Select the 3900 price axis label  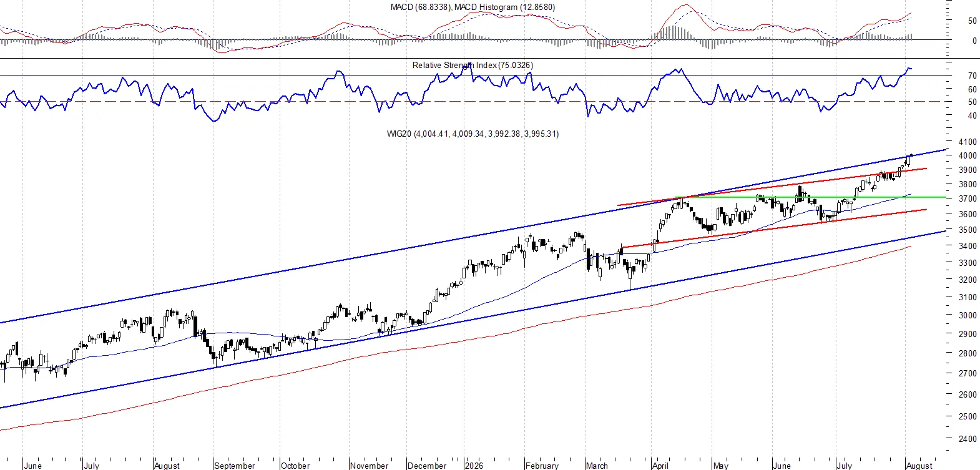[968, 170]
